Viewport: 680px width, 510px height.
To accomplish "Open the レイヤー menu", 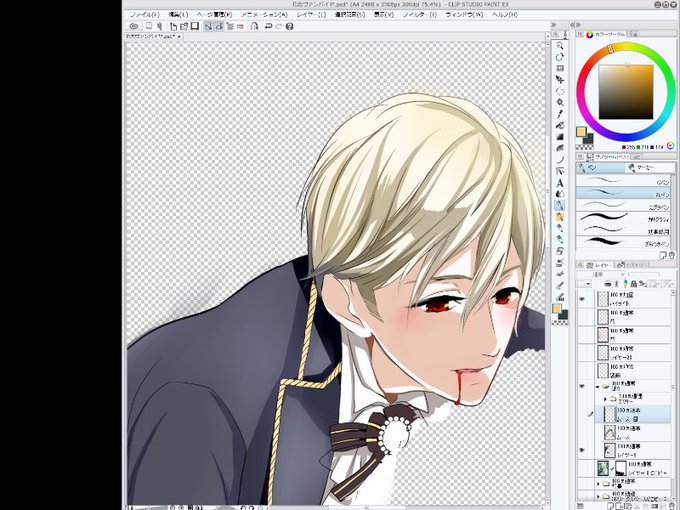I will tap(311, 15).
